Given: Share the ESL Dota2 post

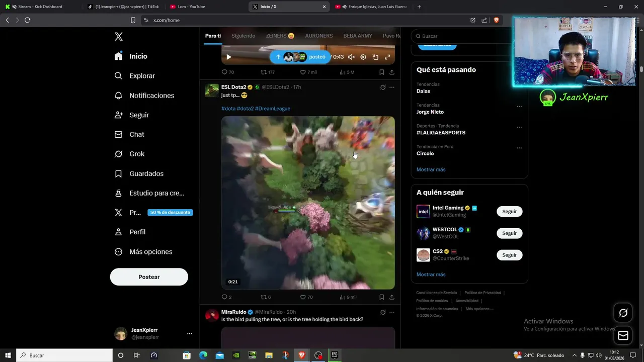Looking at the screenshot, I should coord(392,297).
